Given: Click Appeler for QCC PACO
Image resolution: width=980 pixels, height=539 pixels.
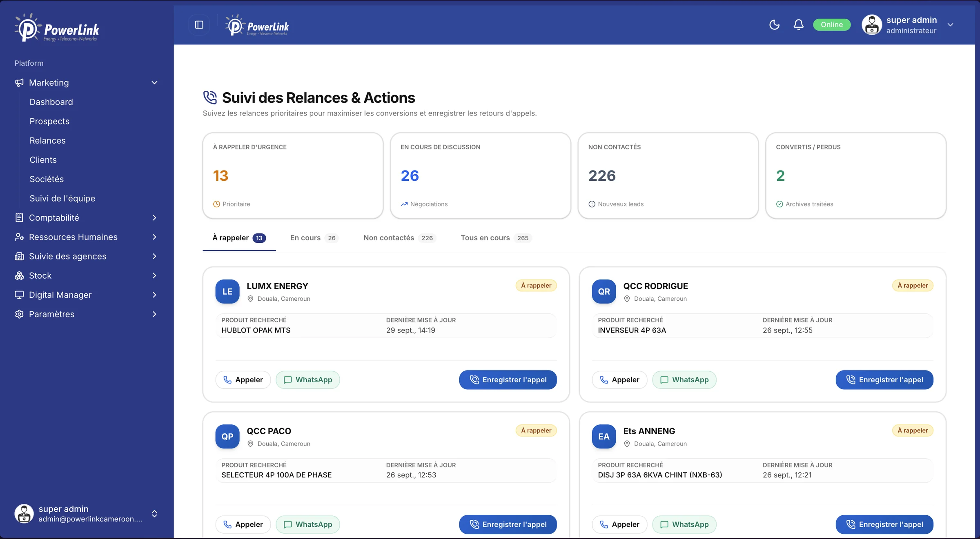Looking at the screenshot, I should pos(243,525).
